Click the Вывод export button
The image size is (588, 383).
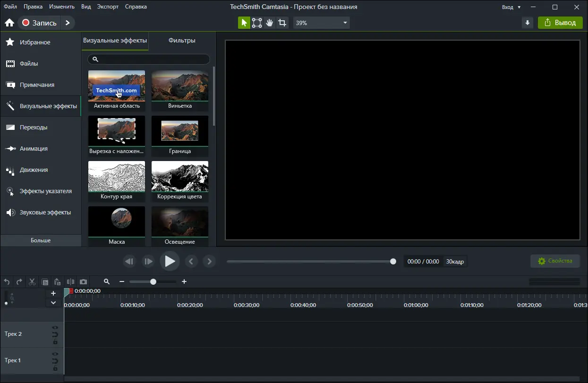[x=560, y=23]
